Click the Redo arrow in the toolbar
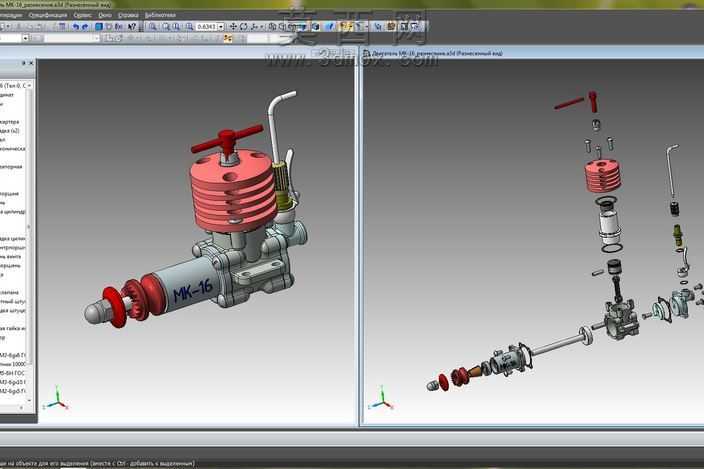The height and width of the screenshot is (469, 704). pyautogui.click(x=85, y=27)
